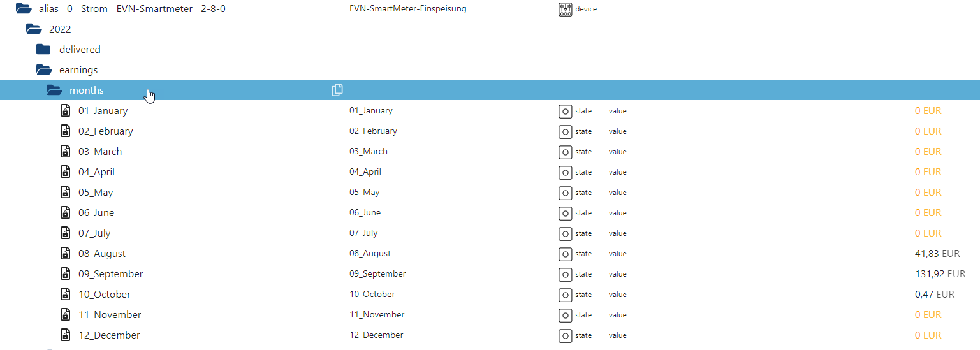This screenshot has width=980, height=350.
Task: Click the 0,47 EUR value for October
Action: 934,294
